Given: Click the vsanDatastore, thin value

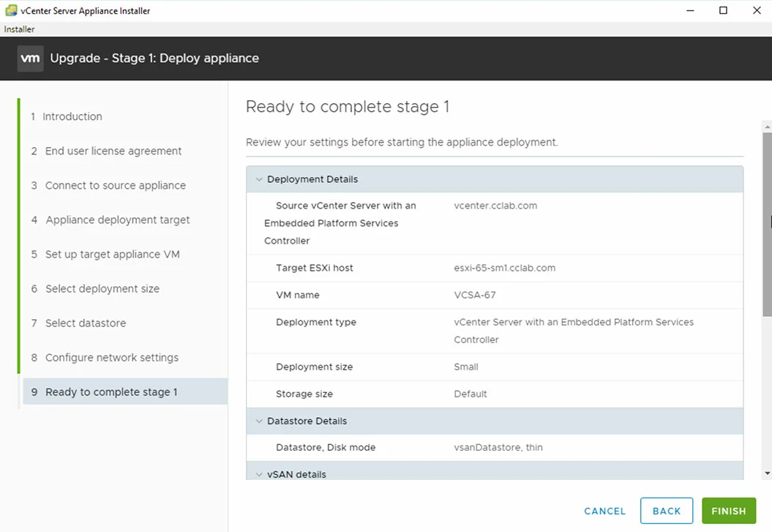Looking at the screenshot, I should coord(498,448).
